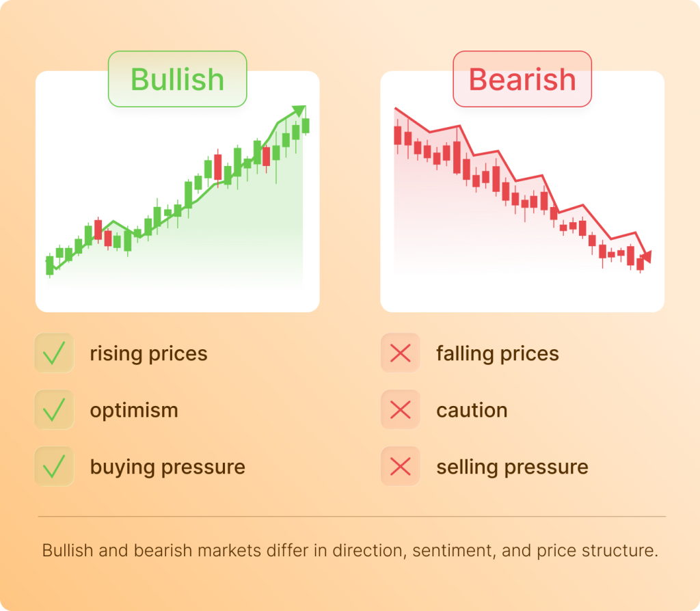The image size is (700, 611).
Task: Click the "falling prices" text
Action: coord(498,354)
